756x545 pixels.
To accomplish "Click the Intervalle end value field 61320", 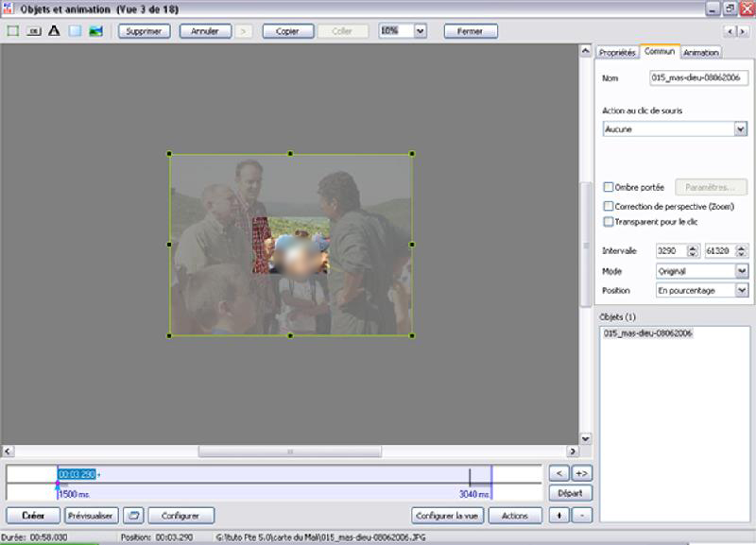I will click(x=720, y=250).
